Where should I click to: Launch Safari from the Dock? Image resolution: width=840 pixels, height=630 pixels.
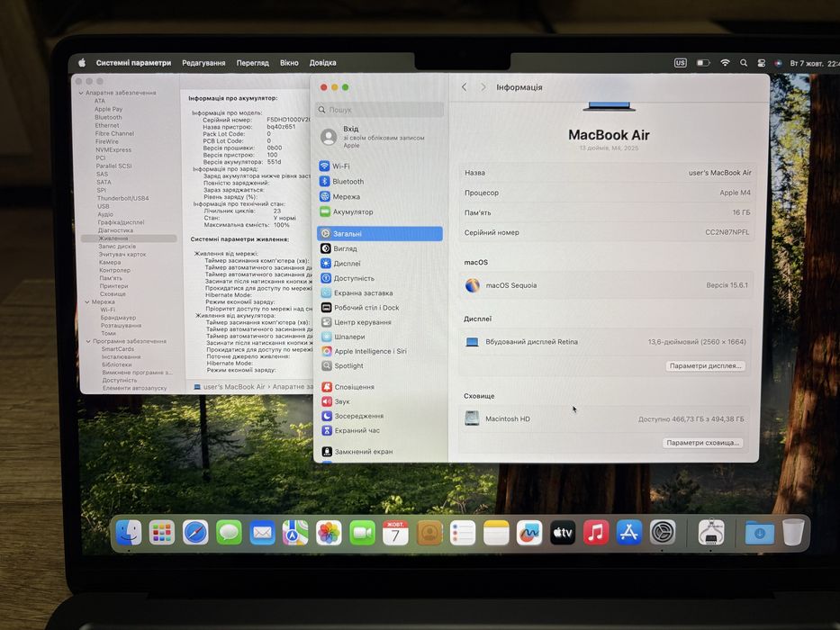[x=195, y=533]
